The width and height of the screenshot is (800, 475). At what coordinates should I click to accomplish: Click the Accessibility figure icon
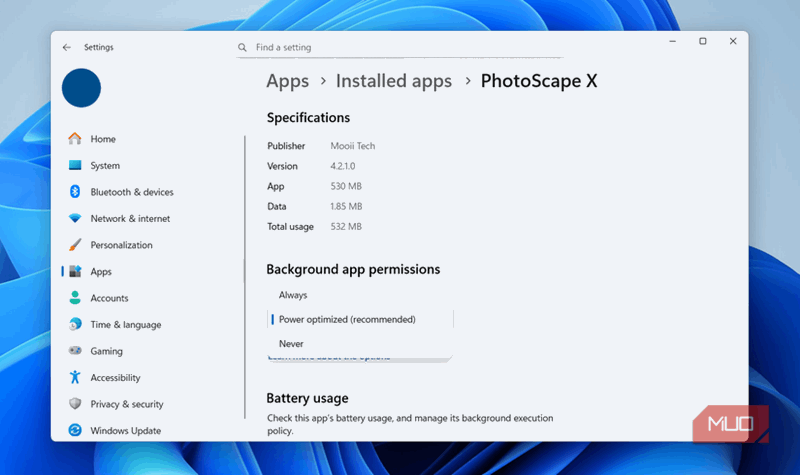(75, 378)
